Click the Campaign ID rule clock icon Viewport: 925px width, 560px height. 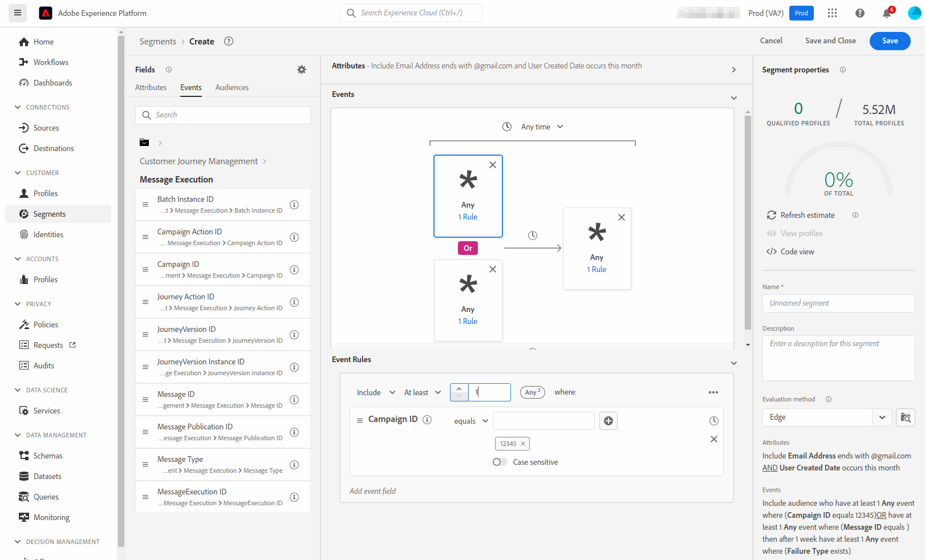713,421
